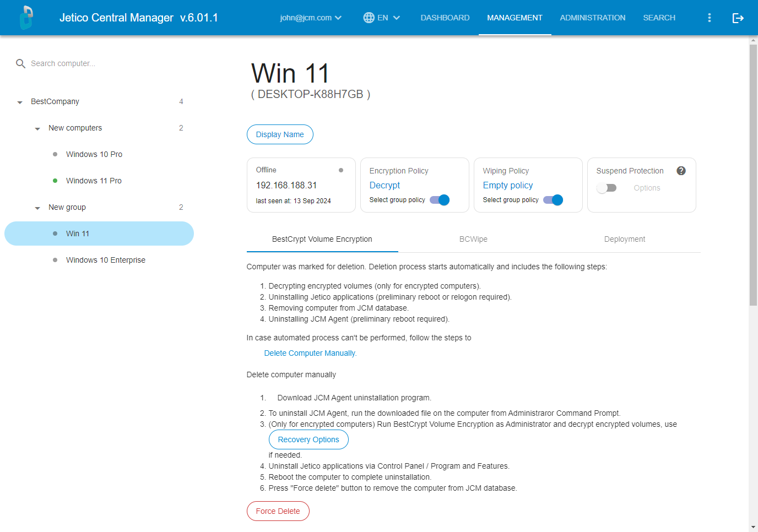Select Win 11 computer in tree
Viewport: 758px width, 532px height.
pos(99,234)
